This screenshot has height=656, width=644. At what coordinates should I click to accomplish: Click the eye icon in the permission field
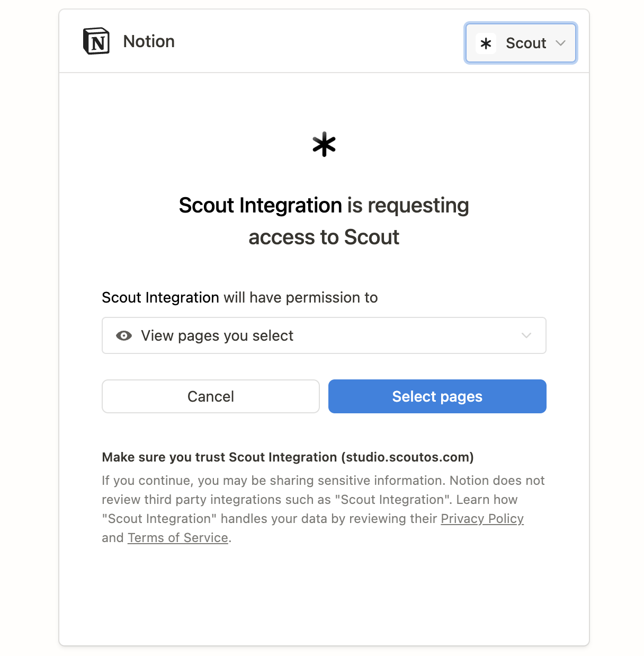[x=124, y=335]
